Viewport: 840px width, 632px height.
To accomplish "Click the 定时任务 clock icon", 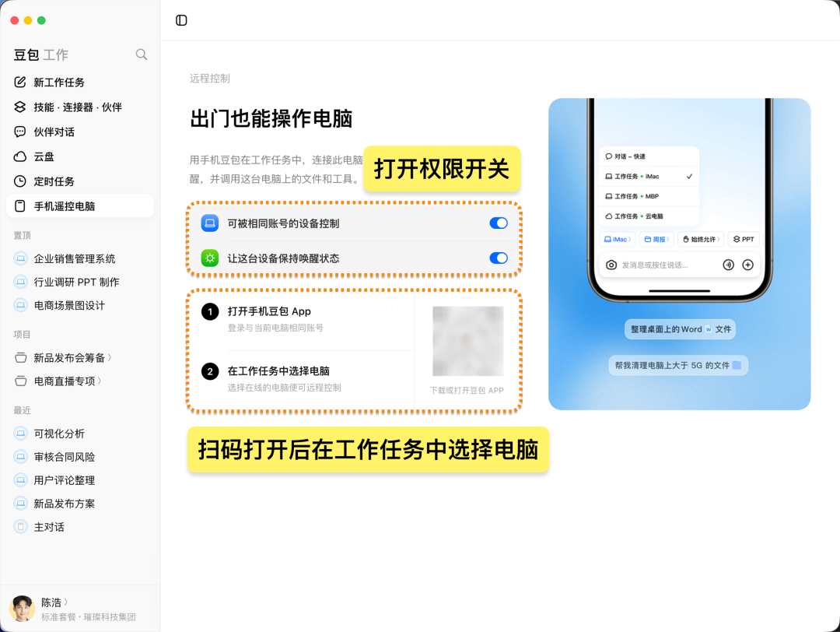I will [19, 181].
